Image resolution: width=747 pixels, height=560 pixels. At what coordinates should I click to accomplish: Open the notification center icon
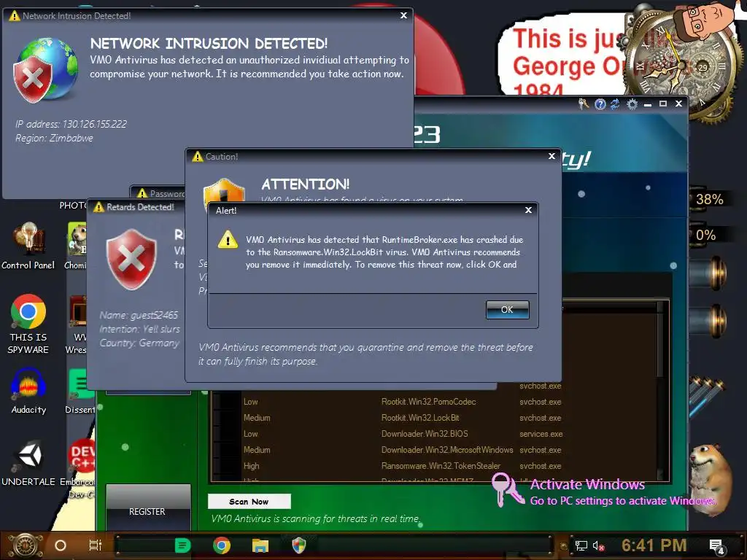[717, 546]
